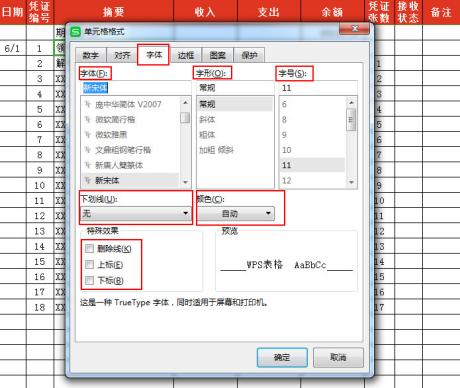Click font list scrollbar down arrow

pos(185,182)
